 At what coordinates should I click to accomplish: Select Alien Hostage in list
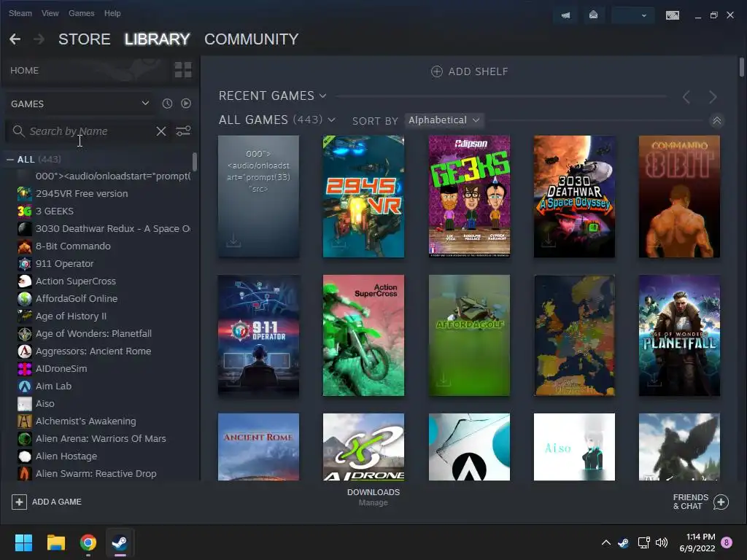[66, 456]
